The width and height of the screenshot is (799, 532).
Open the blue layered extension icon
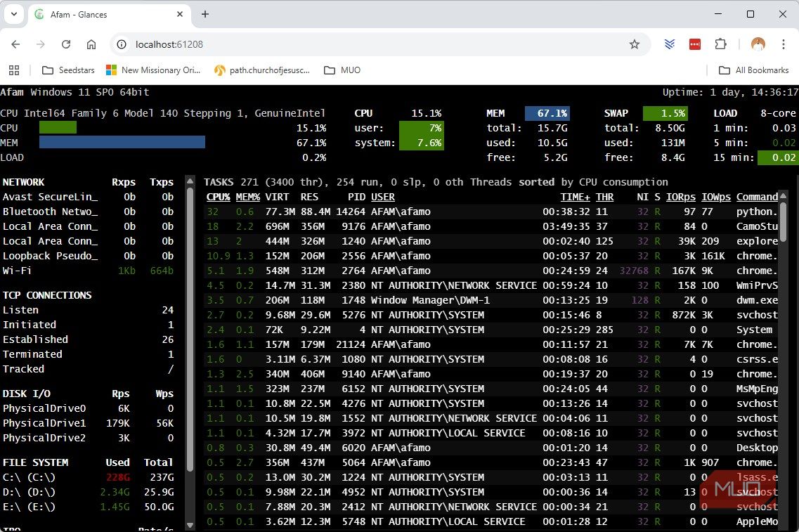click(x=670, y=44)
